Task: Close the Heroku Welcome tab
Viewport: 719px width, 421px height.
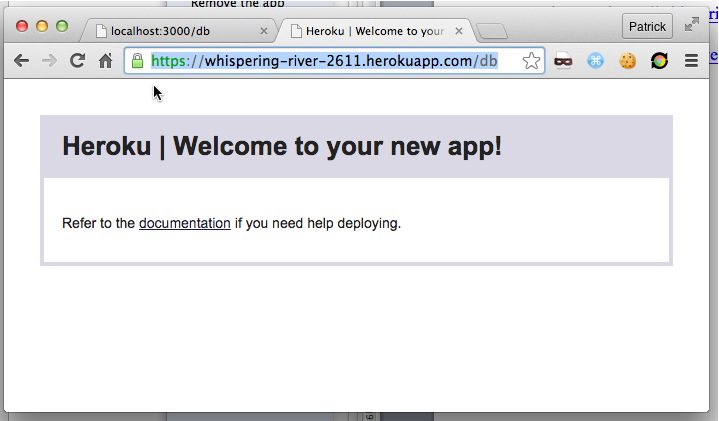Action: [459, 31]
